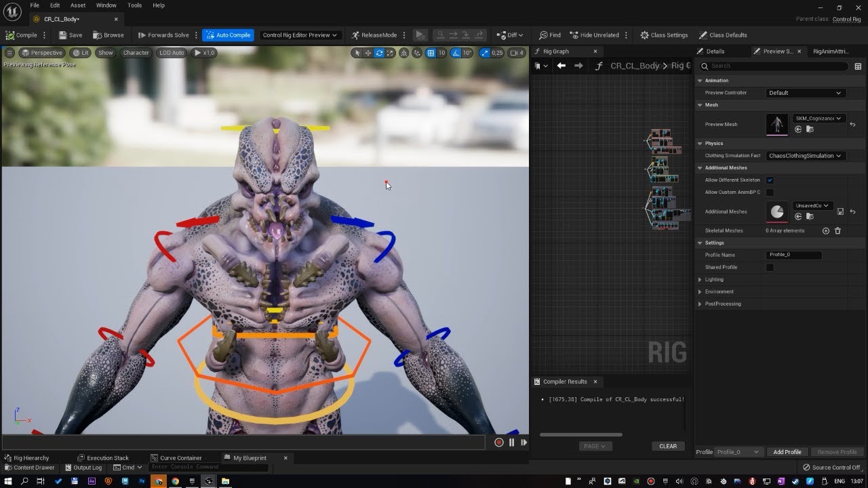Empty the Skeletal Meshes array

[x=837, y=230]
